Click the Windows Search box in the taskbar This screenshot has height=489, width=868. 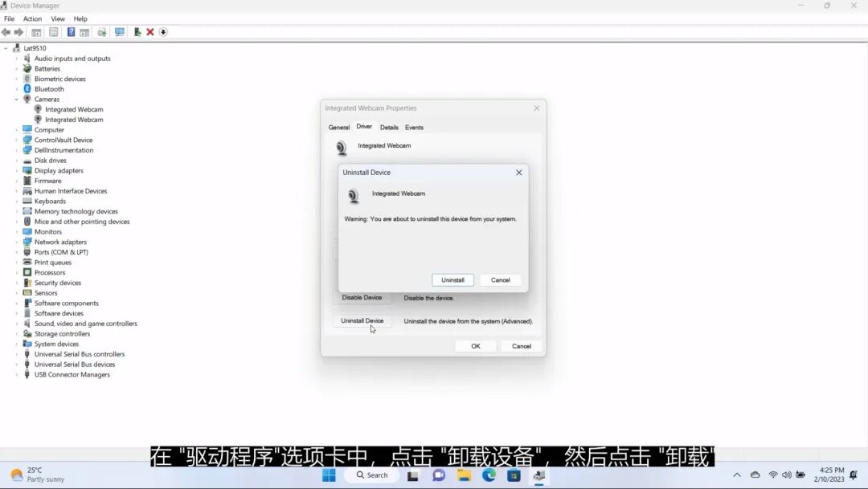coord(371,475)
